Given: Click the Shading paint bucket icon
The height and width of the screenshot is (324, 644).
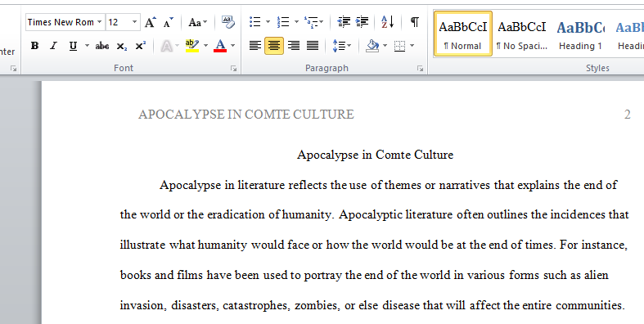Looking at the screenshot, I should coord(372,46).
